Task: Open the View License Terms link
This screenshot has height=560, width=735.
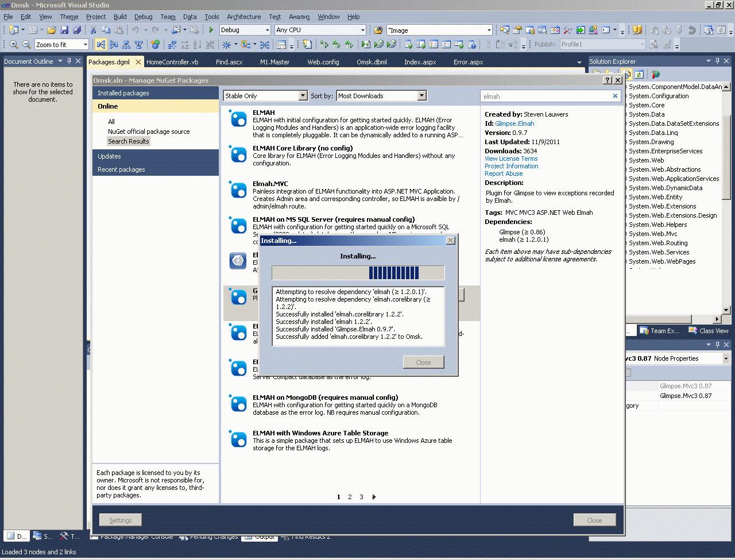Action: click(511, 159)
